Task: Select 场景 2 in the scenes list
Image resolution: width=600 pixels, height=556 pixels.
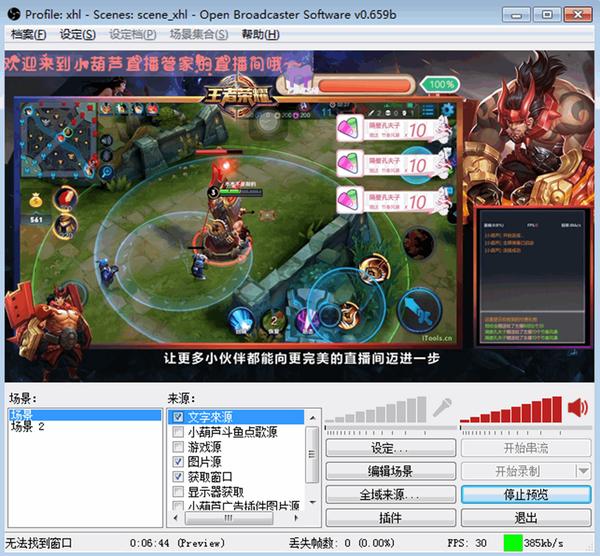Action: (x=85, y=426)
